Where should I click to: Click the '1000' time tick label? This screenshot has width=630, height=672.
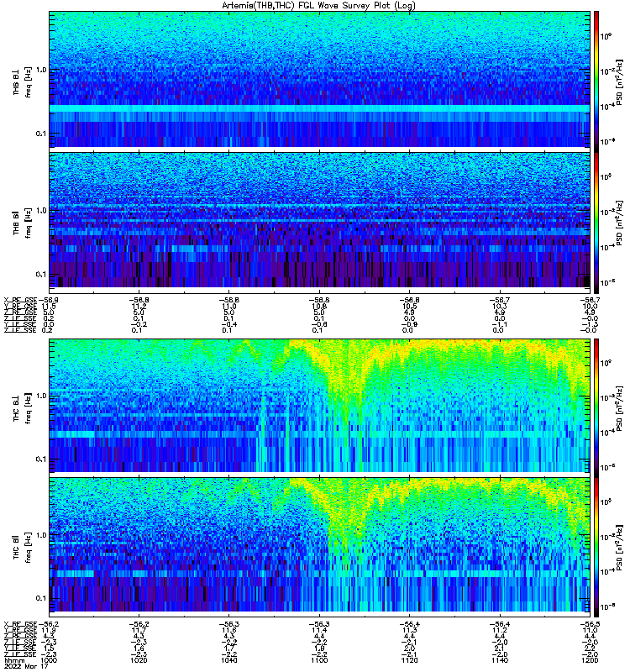pos(49,660)
